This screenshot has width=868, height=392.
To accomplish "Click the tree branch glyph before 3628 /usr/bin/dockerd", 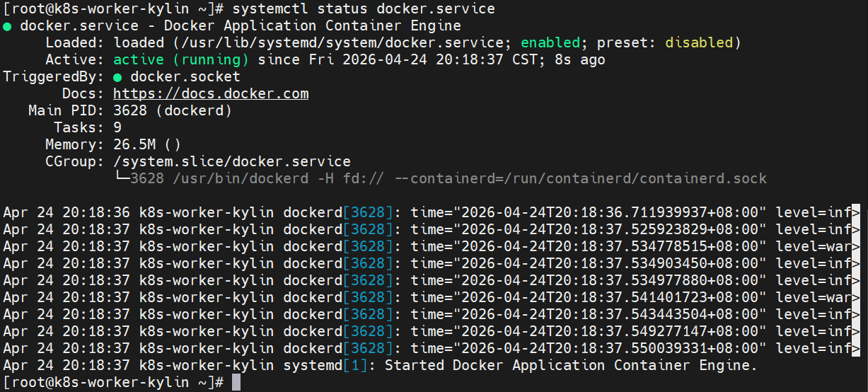I will (122, 178).
